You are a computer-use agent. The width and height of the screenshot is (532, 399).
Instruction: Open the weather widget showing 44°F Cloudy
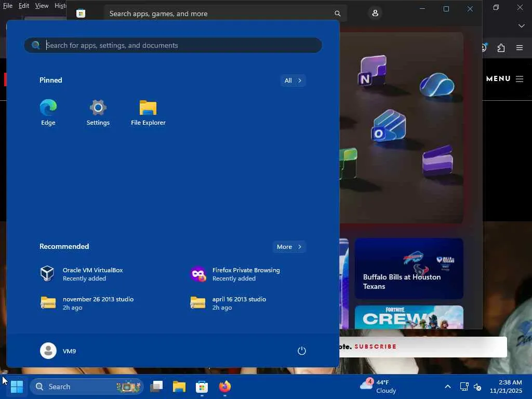[x=378, y=387]
